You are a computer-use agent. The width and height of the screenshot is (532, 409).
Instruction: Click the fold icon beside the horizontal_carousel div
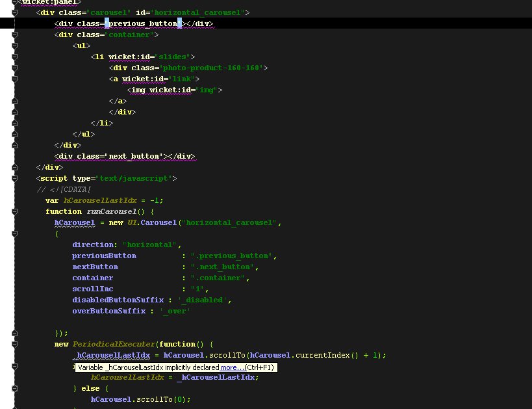coord(13,12)
